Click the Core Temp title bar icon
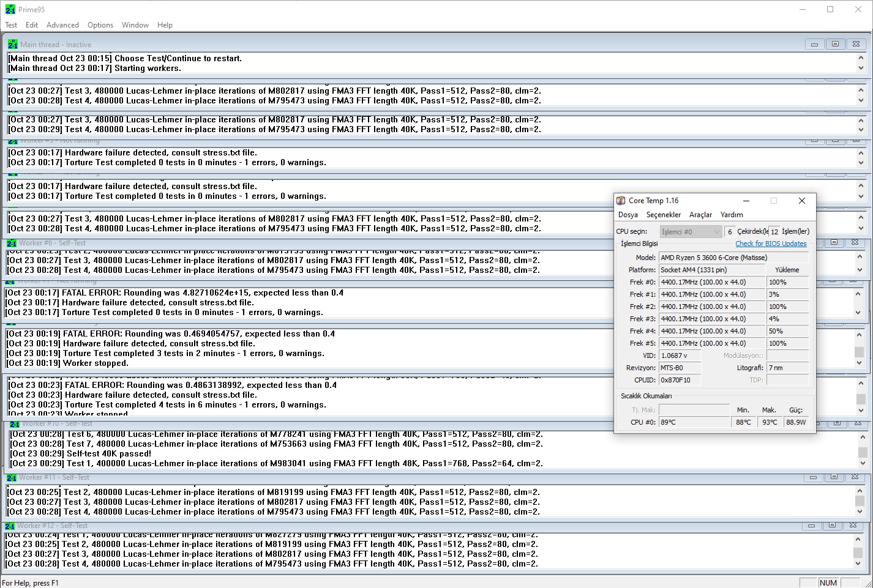 click(x=621, y=201)
